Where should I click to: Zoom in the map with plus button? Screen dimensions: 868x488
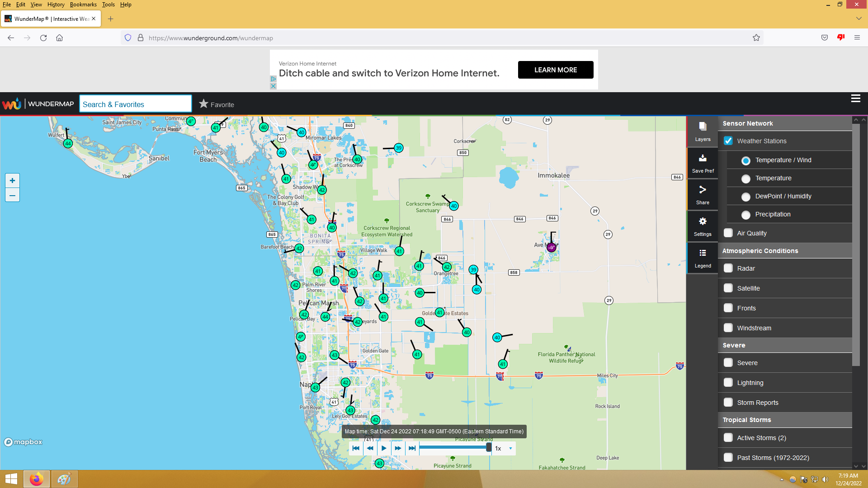pyautogui.click(x=12, y=181)
